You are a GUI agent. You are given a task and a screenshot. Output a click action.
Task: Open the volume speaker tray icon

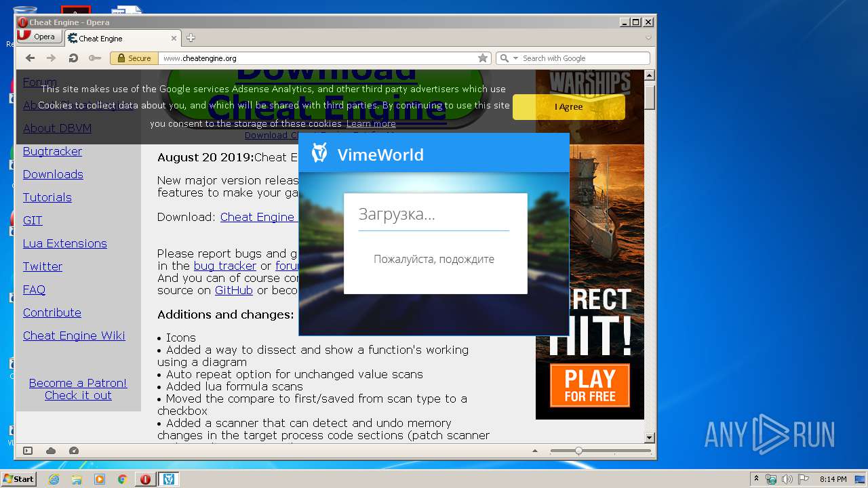(x=787, y=479)
